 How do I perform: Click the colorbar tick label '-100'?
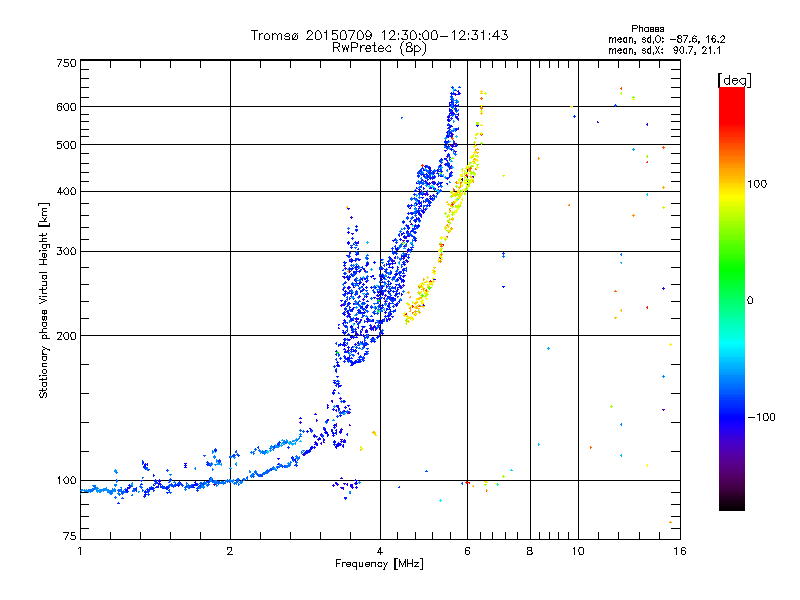[761, 417]
